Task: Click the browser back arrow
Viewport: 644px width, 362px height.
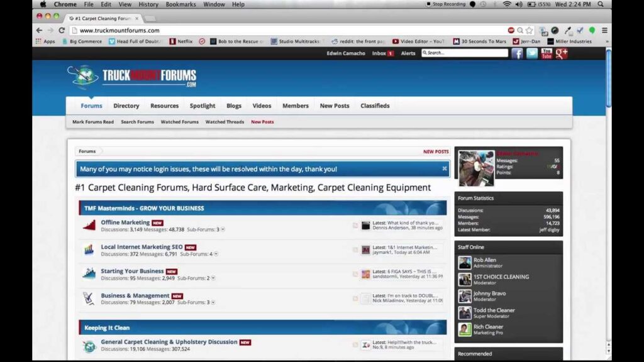Action: tap(39, 30)
